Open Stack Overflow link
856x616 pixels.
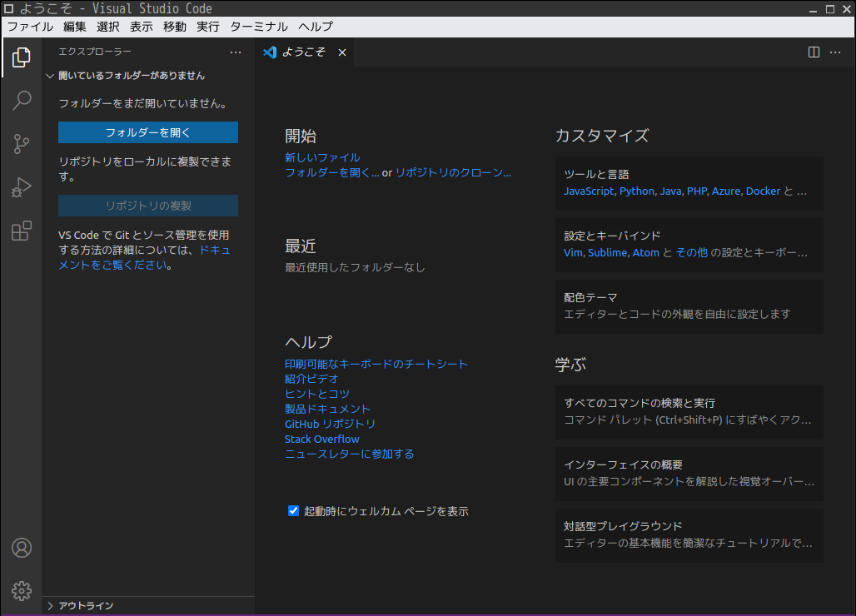[x=321, y=440]
